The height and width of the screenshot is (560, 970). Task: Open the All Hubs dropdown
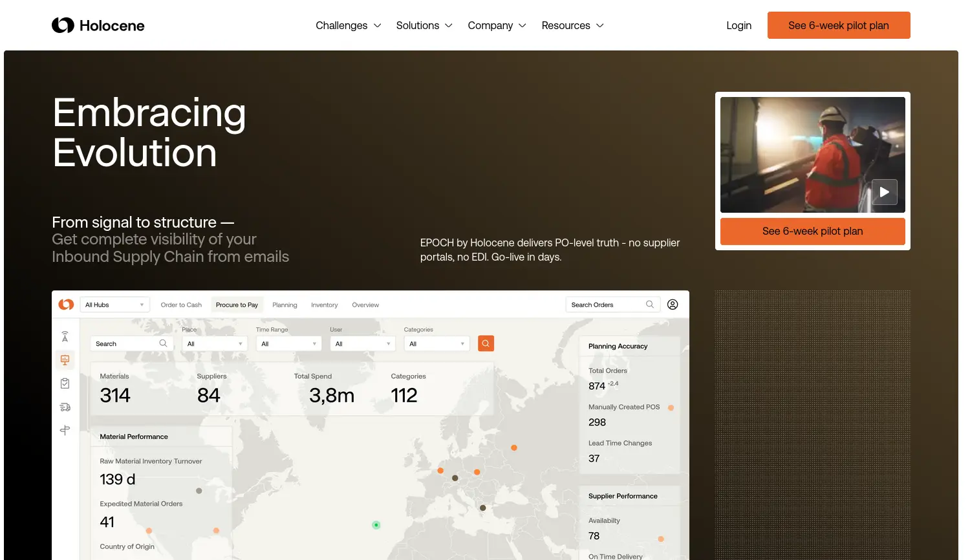tap(114, 304)
